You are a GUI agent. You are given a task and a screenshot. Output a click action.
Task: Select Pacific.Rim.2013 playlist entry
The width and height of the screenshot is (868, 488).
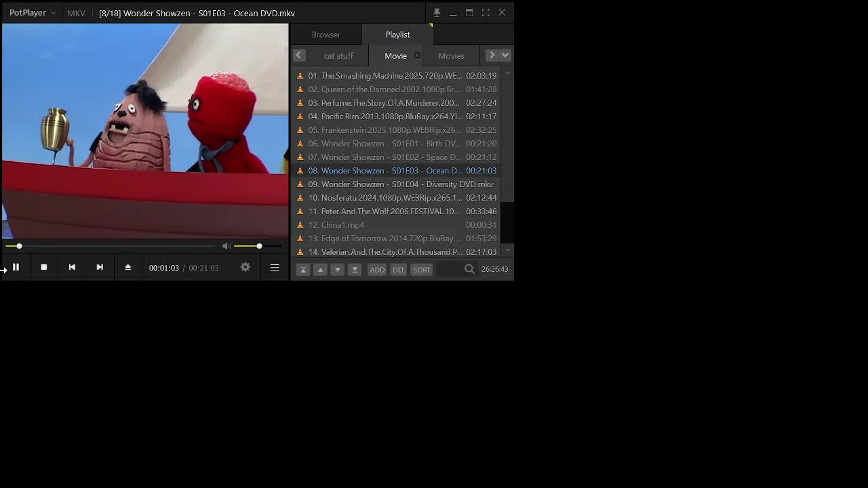pos(396,117)
